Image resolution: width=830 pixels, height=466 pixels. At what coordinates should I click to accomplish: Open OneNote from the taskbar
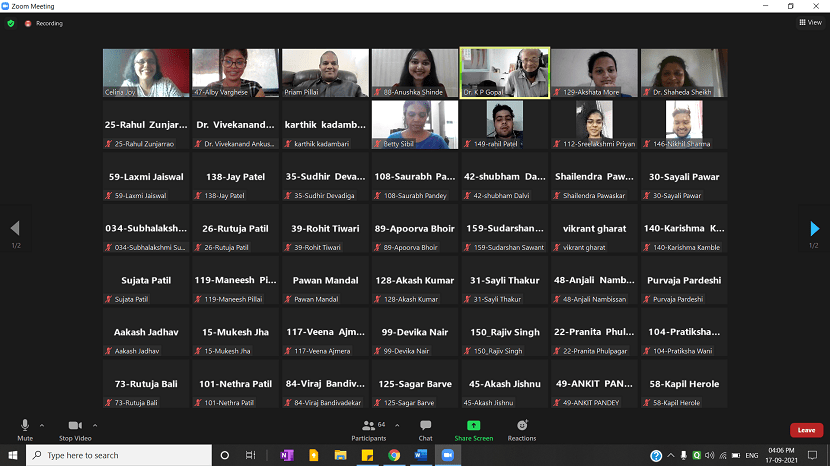(x=287, y=455)
